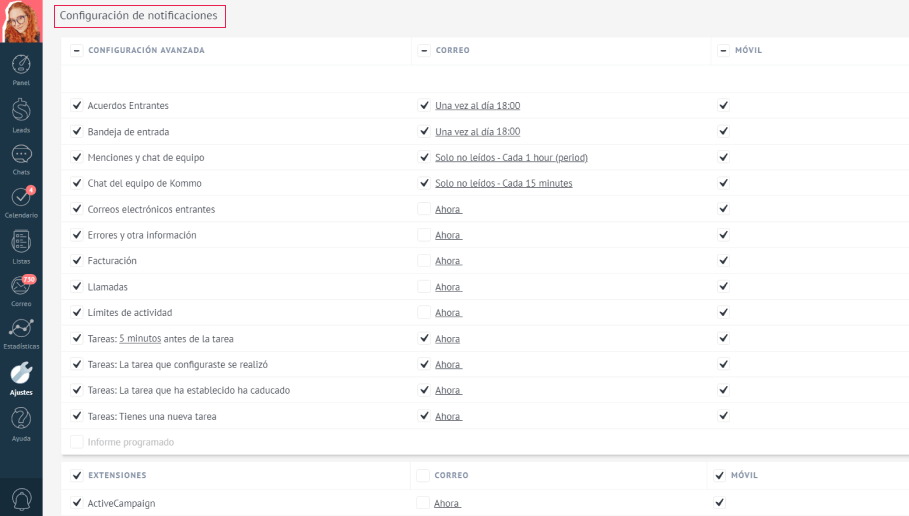Image resolution: width=909 pixels, height=516 pixels.
Task: Open the Chats sidebar icon
Action: pyautogui.click(x=21, y=156)
